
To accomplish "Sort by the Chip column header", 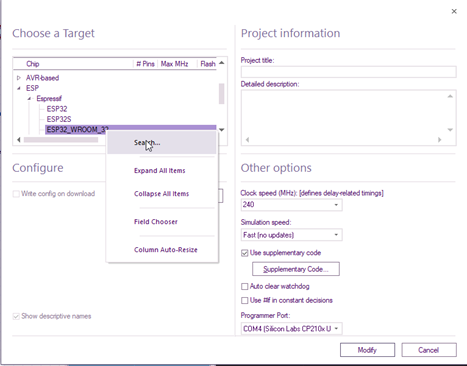I will point(33,64).
